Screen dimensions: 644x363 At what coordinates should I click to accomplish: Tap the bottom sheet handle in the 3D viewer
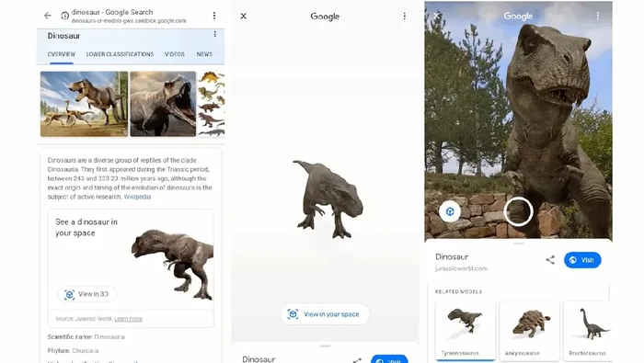[x=325, y=346]
